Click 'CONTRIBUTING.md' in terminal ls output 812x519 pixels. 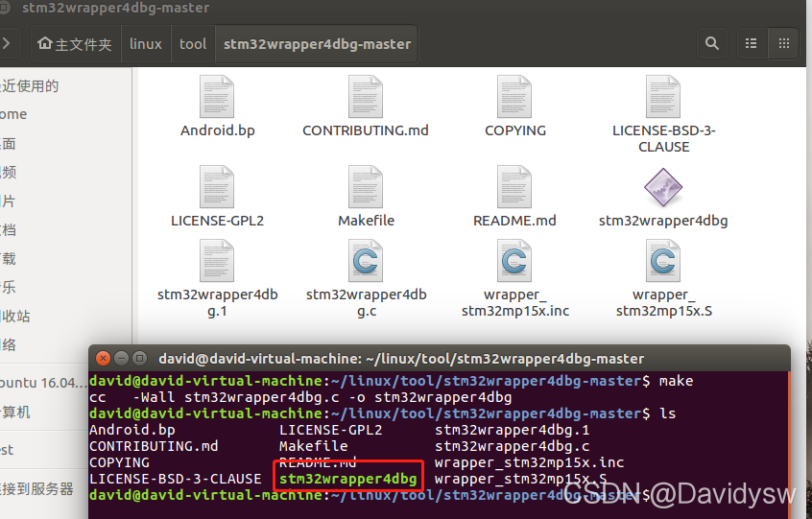click(154, 446)
